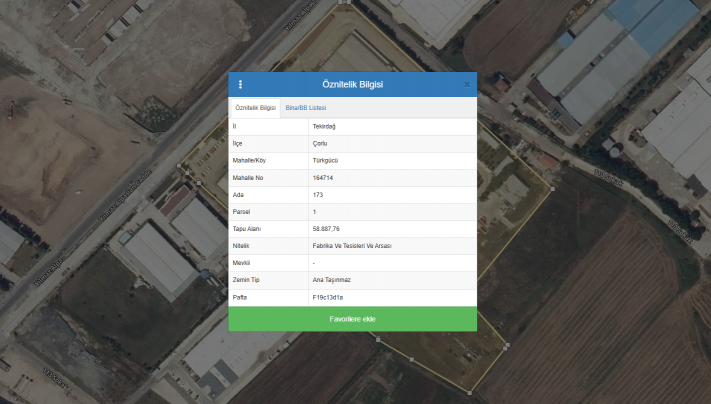Switch to the Bina/BB Listesi tab
The width and height of the screenshot is (711, 404).
pyautogui.click(x=305, y=107)
